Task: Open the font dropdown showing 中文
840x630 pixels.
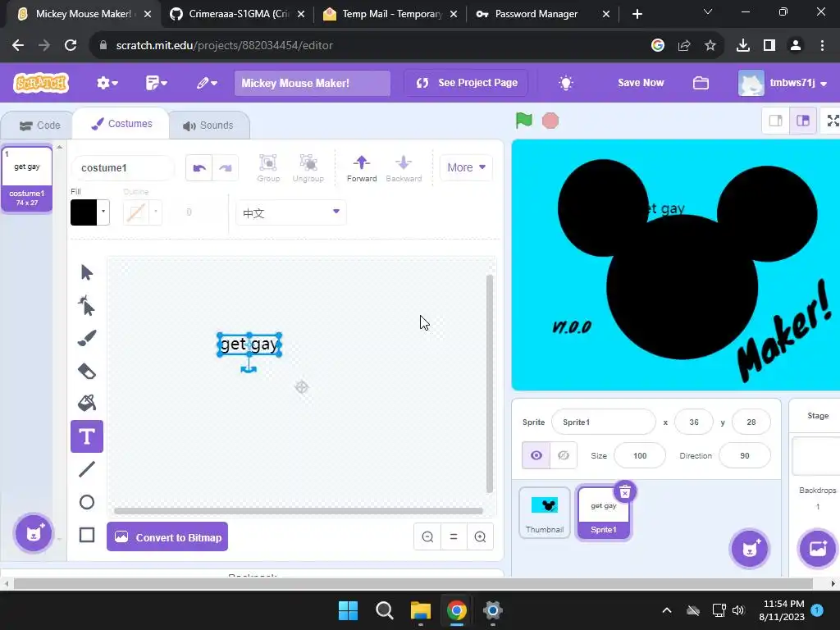Action: coord(291,212)
